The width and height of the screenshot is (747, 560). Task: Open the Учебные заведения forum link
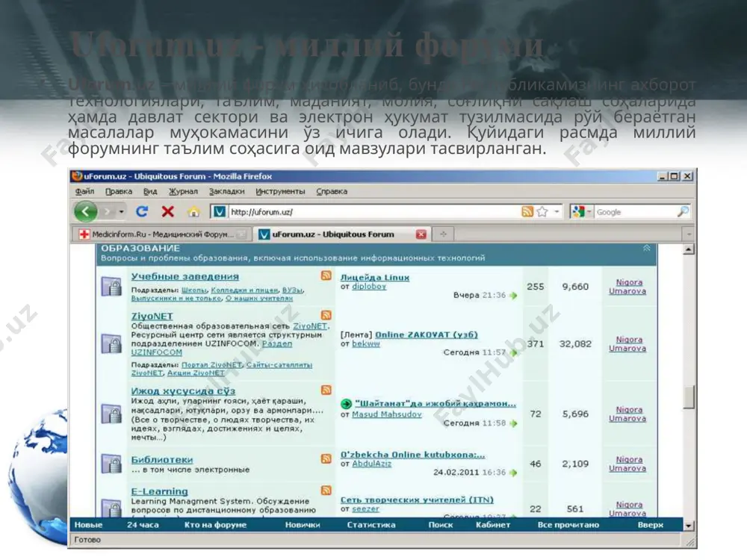pyautogui.click(x=185, y=277)
